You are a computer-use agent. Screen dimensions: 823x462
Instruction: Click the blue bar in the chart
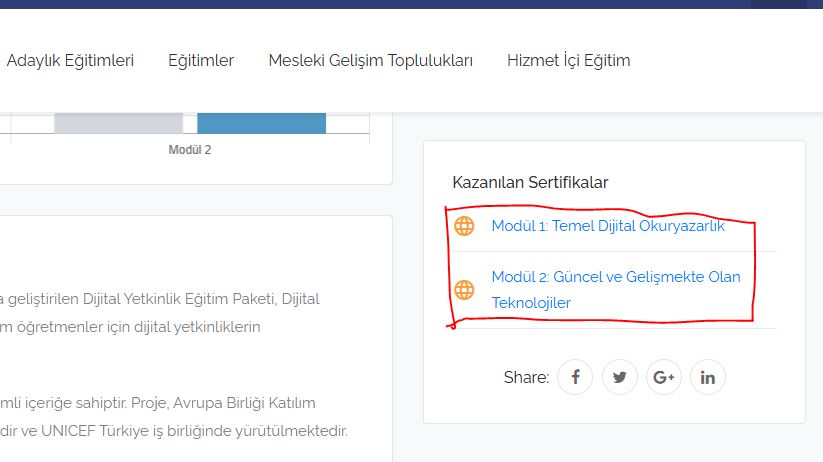261,123
